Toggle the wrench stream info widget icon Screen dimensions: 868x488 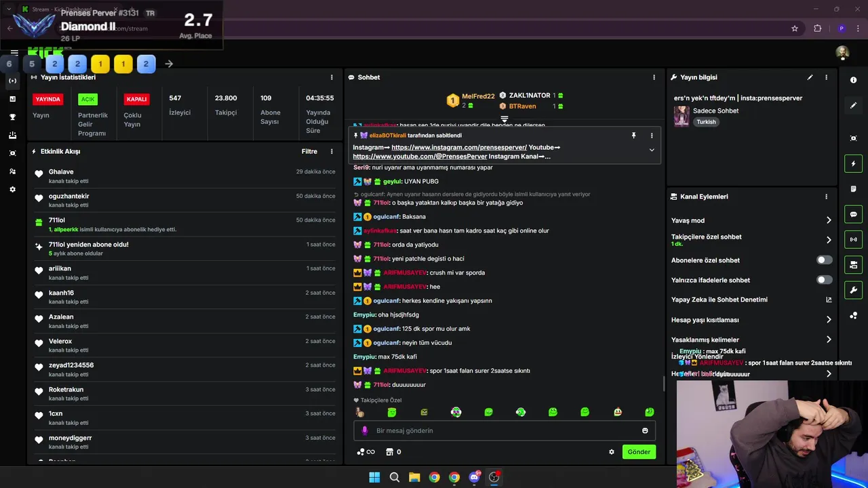pos(853,290)
